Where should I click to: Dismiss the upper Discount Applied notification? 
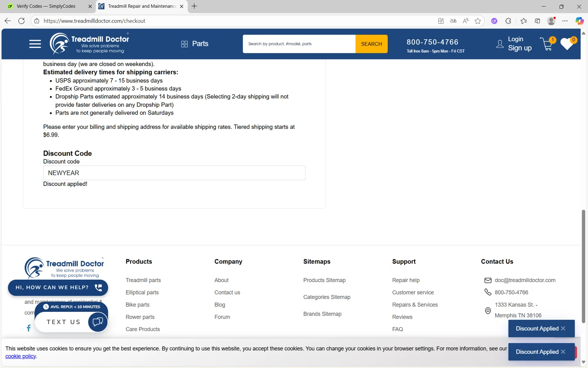click(563, 328)
